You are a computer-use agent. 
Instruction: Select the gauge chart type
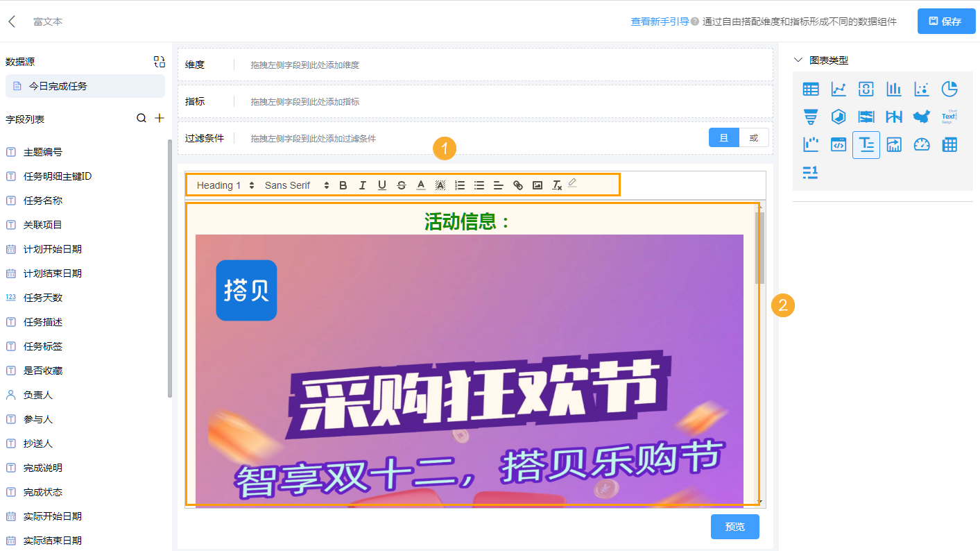(x=921, y=145)
